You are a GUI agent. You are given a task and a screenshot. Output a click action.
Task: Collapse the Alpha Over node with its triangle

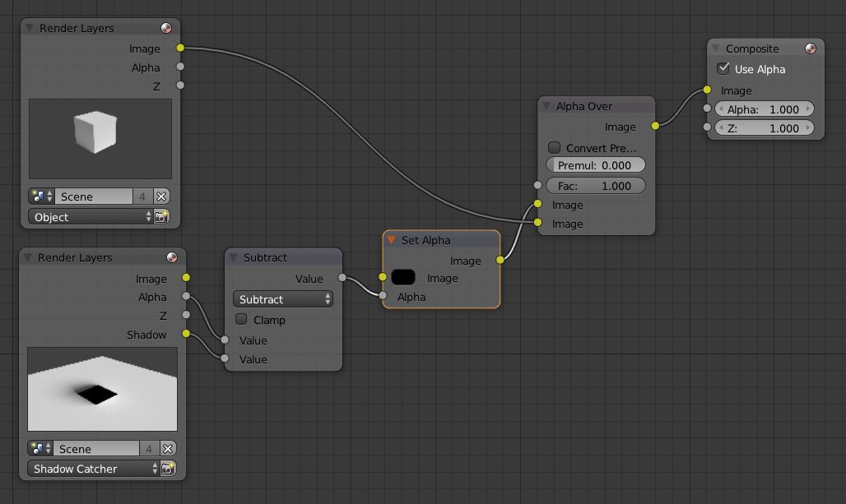545,106
